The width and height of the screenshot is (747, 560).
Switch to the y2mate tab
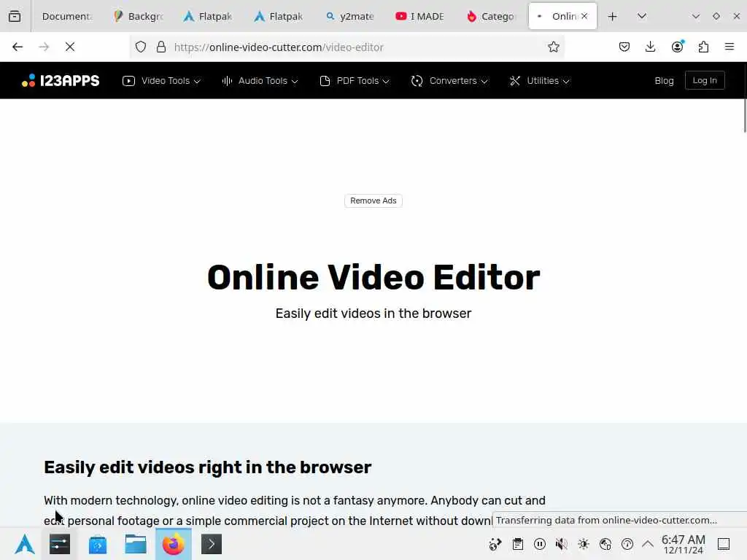(x=349, y=16)
